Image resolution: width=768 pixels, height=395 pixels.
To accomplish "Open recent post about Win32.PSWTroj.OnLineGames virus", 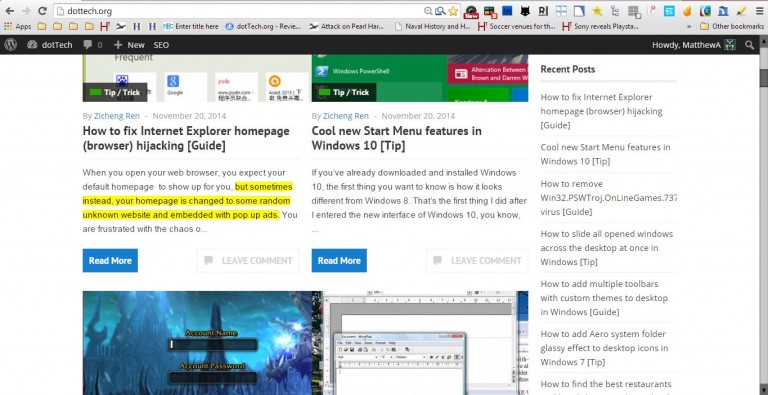I will tap(609, 198).
